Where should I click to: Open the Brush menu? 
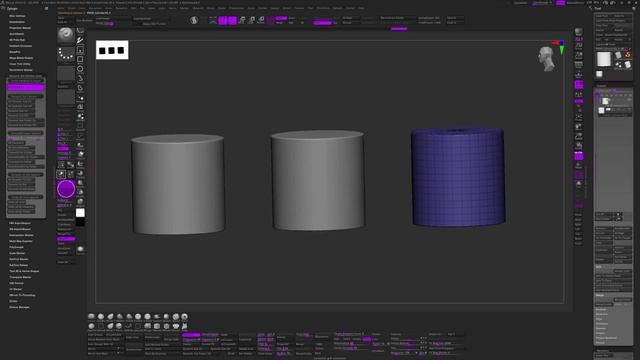click(x=72, y=8)
